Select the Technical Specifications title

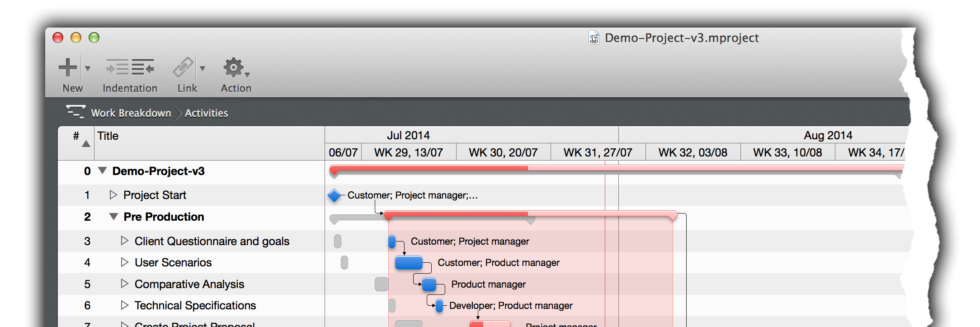tap(195, 306)
